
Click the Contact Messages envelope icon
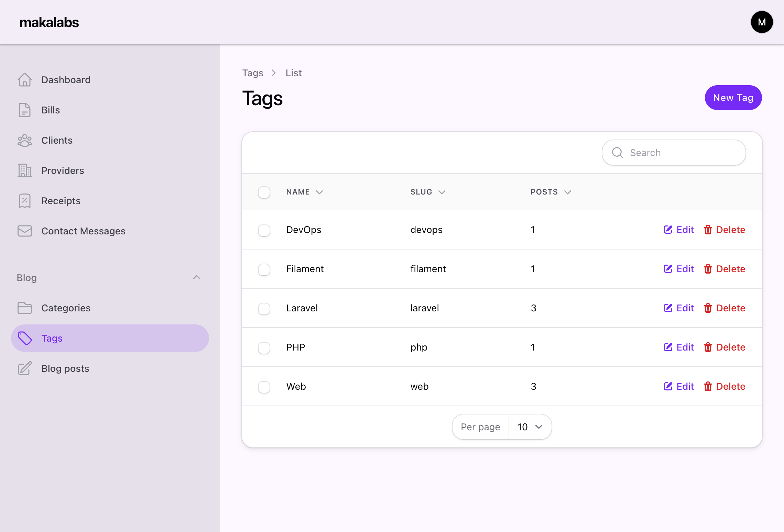coord(24,231)
